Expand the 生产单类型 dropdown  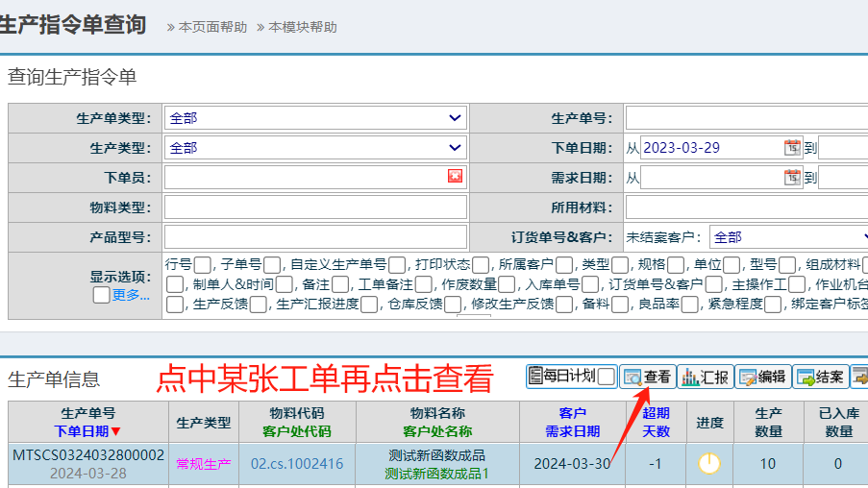(315, 118)
